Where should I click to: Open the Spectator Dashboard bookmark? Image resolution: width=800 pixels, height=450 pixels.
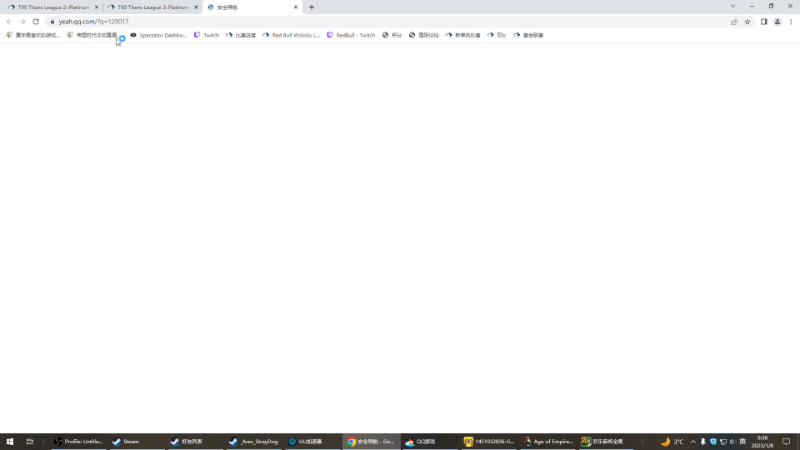(159, 35)
